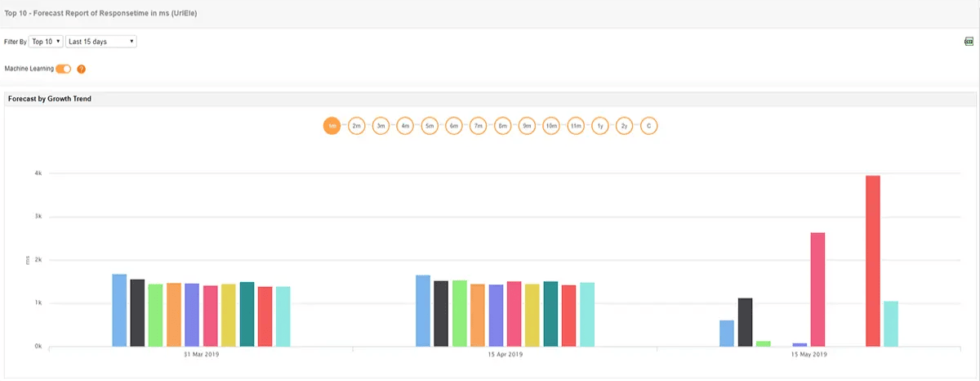Click the '15 May 2019' axis label
The width and height of the screenshot is (980, 381).
(x=808, y=355)
